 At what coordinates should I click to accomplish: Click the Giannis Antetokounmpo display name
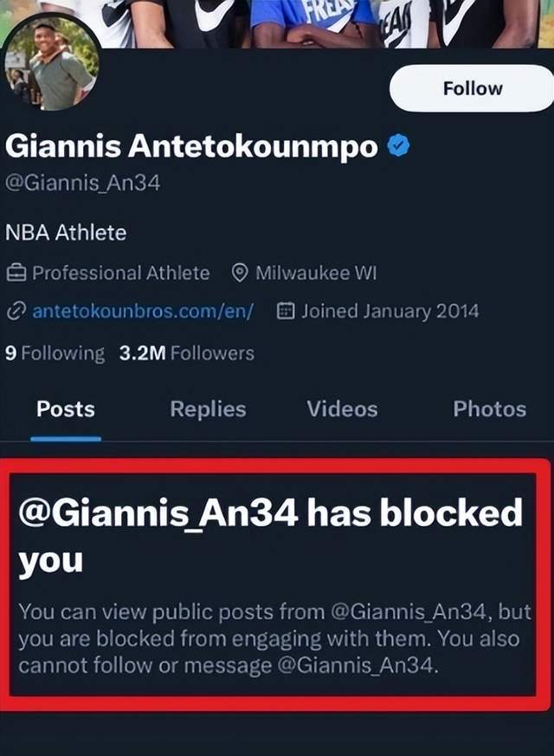[x=192, y=147]
